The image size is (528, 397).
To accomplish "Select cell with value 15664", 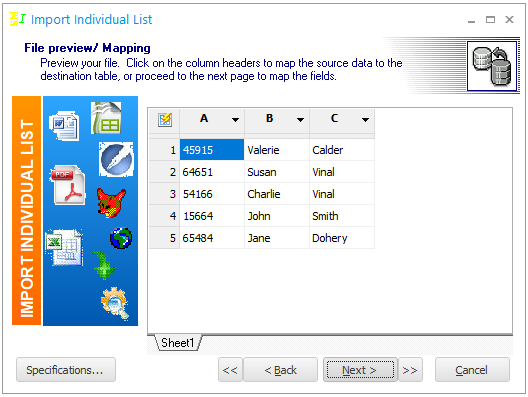I will [x=212, y=216].
